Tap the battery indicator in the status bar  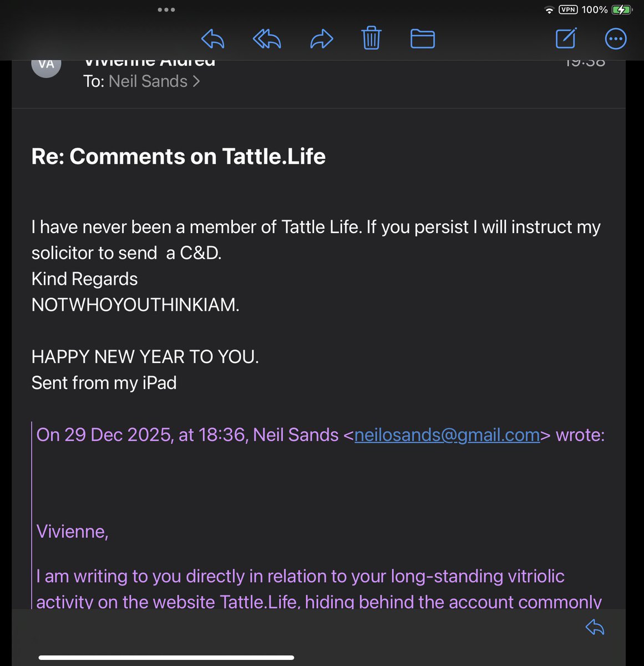click(x=621, y=9)
